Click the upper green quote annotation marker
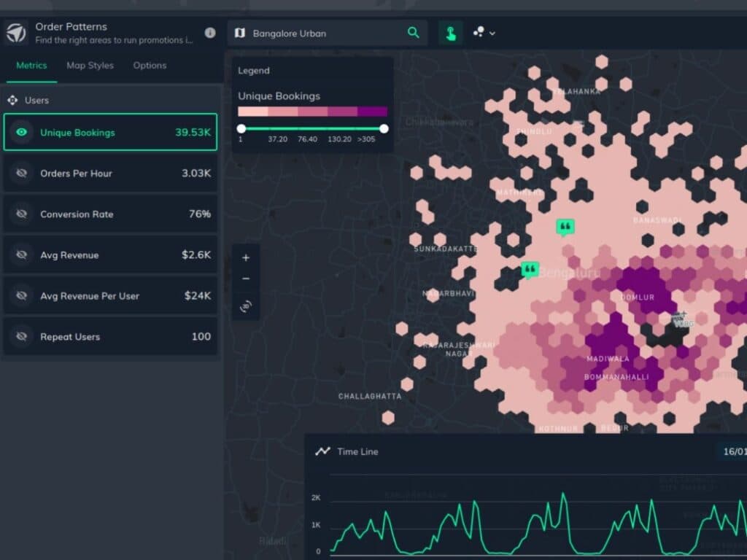The image size is (747, 560). pos(565,227)
